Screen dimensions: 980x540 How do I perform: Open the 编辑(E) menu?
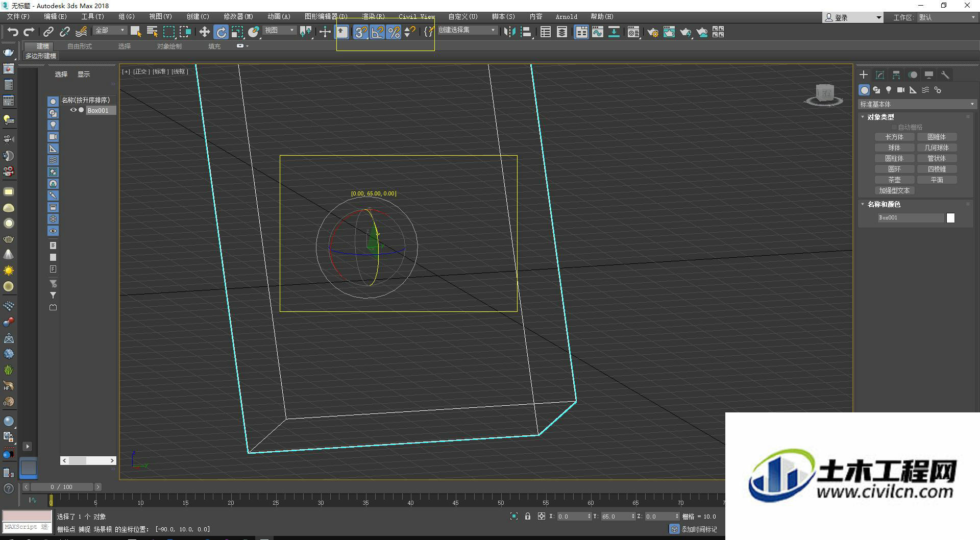point(55,17)
